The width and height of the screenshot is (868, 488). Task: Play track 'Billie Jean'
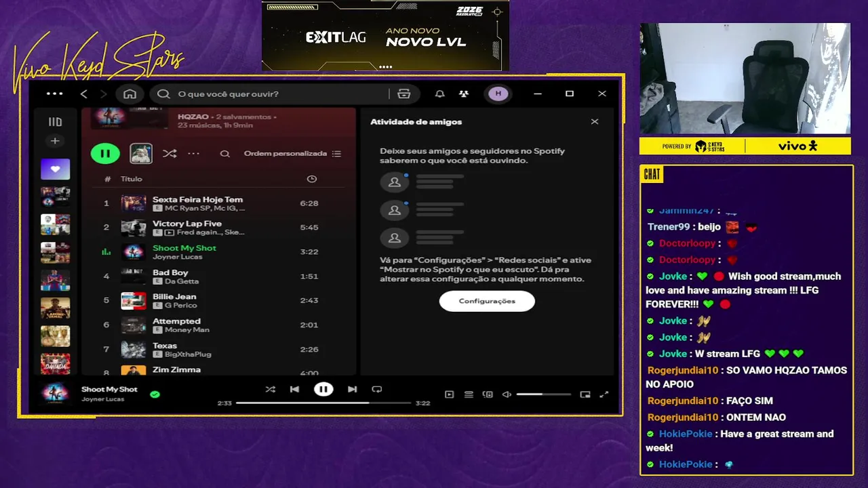coord(218,301)
